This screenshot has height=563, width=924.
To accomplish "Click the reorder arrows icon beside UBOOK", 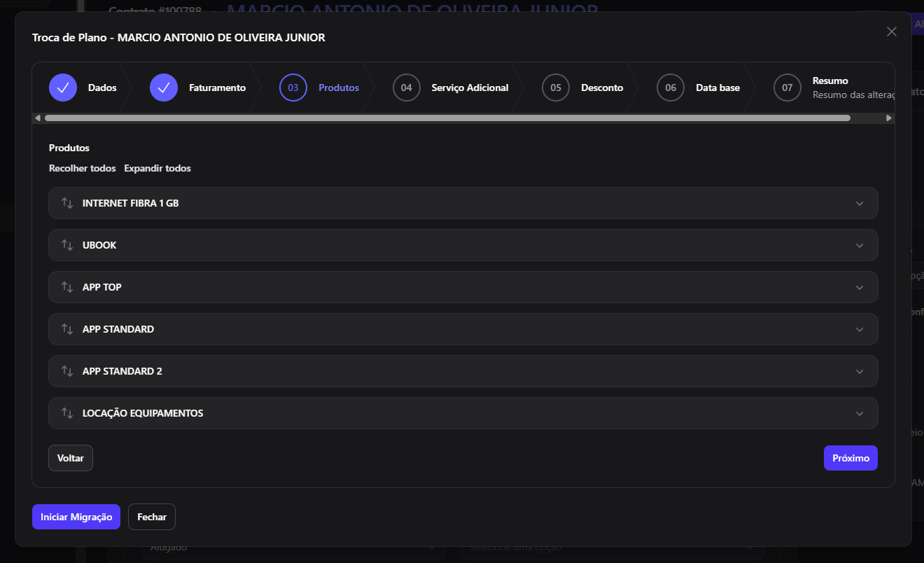I will click(x=67, y=245).
